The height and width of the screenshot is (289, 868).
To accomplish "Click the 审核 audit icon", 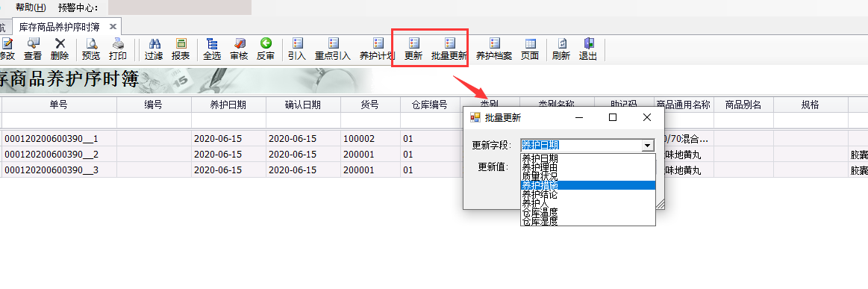I will [239, 49].
